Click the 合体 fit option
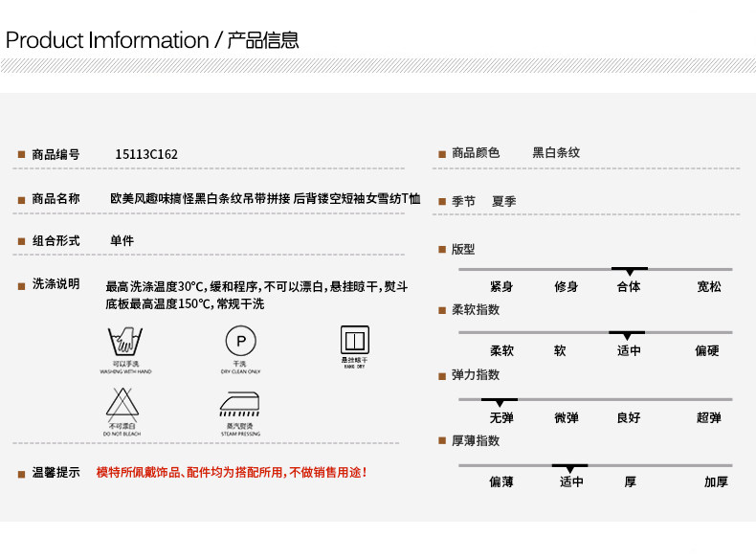756x559 pixels. click(629, 287)
